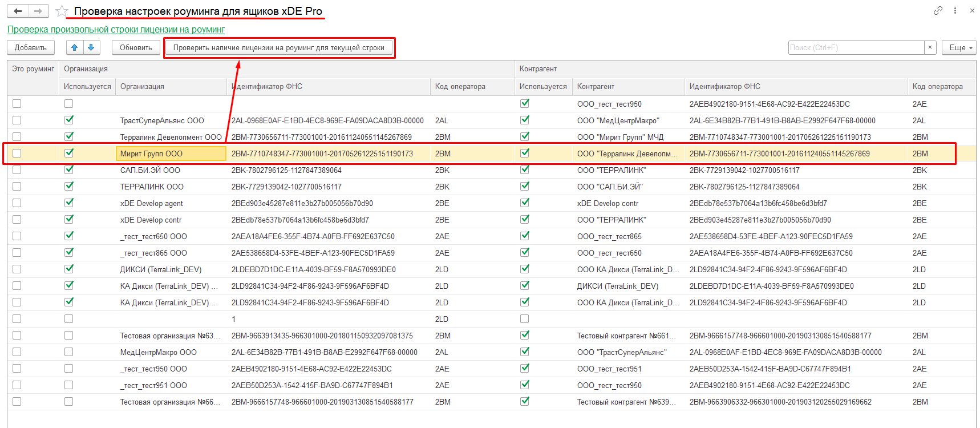Select the 'Терралинк Девелопмент ООО' organization cell

click(171, 137)
